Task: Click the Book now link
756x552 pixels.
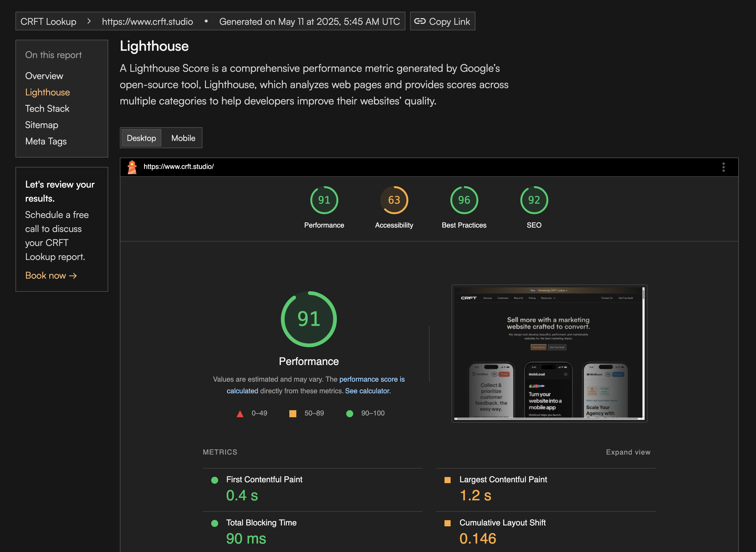Action: [x=51, y=276]
